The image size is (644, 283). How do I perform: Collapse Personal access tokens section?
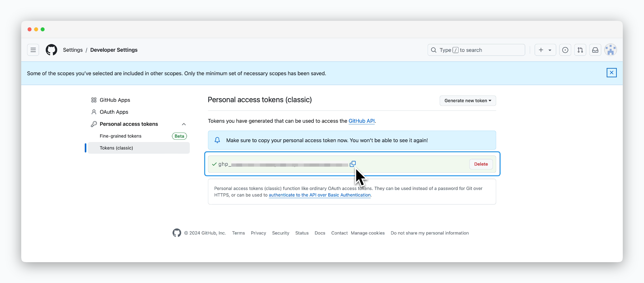tap(184, 124)
